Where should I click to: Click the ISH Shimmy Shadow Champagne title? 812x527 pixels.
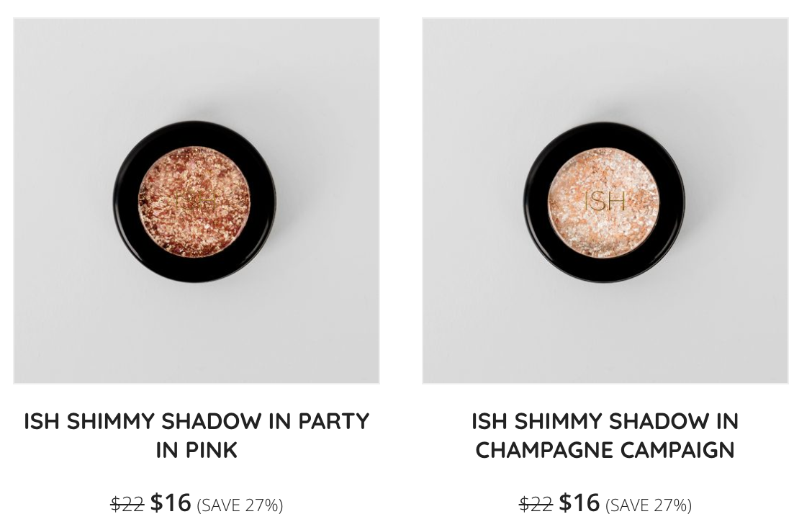[x=605, y=436]
